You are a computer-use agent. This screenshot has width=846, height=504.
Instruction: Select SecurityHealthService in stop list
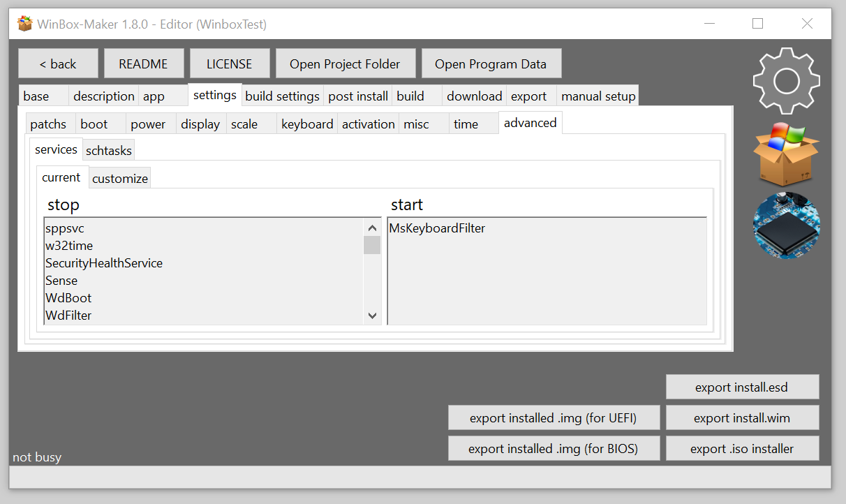(x=203, y=262)
